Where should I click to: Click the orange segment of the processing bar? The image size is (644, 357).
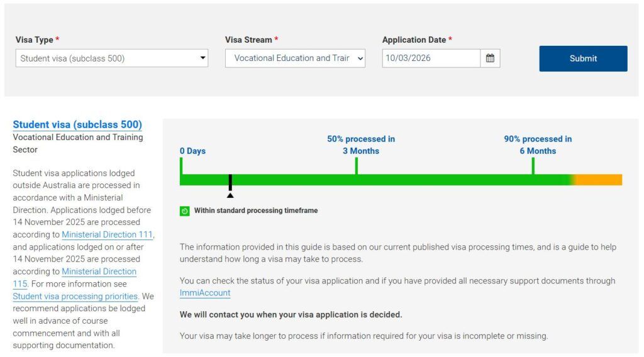[598, 180]
